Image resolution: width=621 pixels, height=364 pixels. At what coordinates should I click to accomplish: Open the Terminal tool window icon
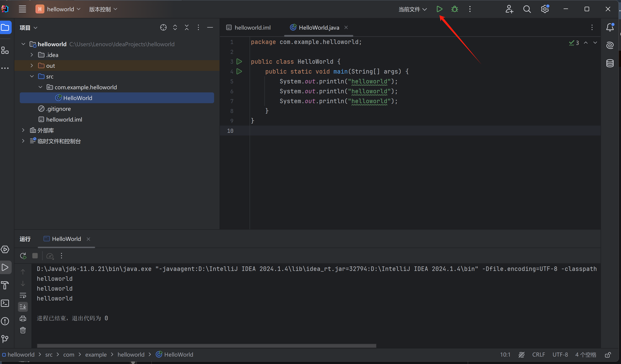(5, 303)
